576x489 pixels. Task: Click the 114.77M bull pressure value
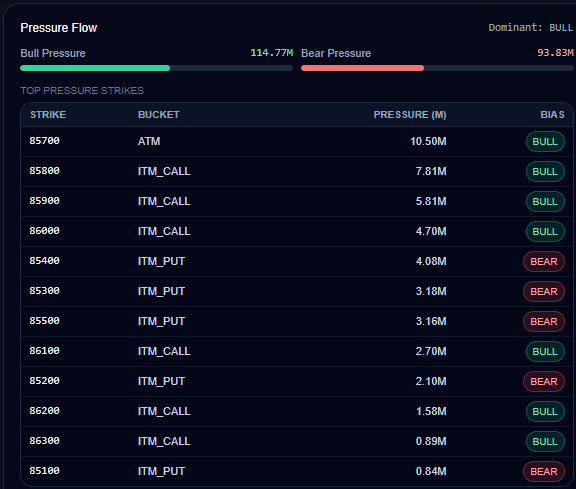[x=271, y=53]
